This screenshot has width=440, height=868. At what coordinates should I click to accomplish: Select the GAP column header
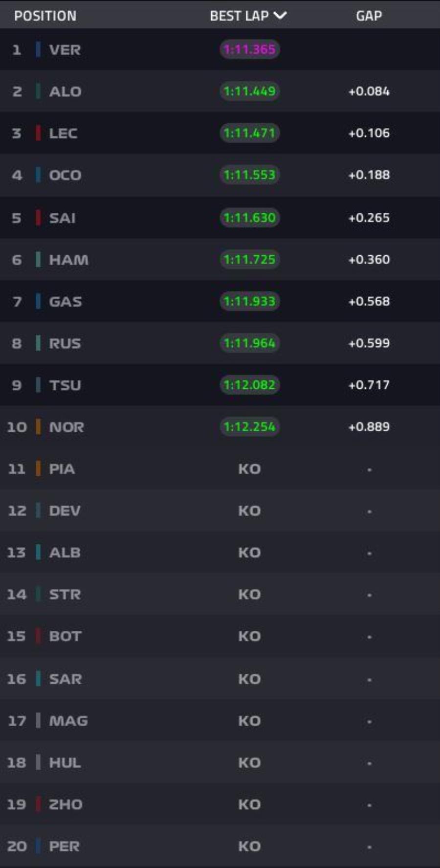tap(369, 16)
